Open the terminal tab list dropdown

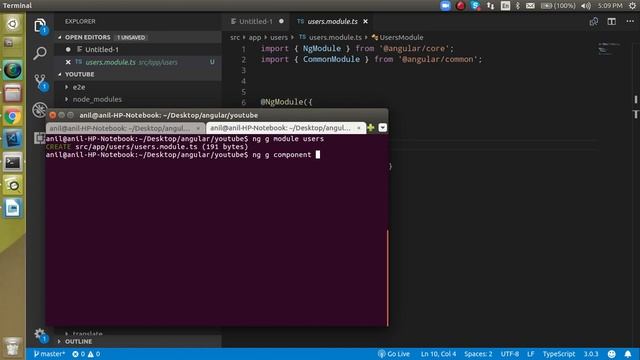382,128
